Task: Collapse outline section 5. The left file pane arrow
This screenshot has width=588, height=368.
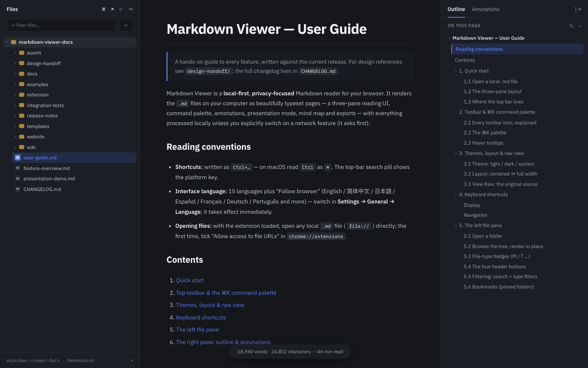Action: tap(456, 226)
